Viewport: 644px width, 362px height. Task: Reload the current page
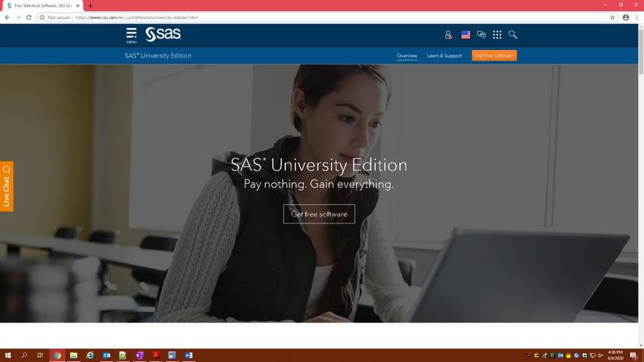[x=29, y=17]
